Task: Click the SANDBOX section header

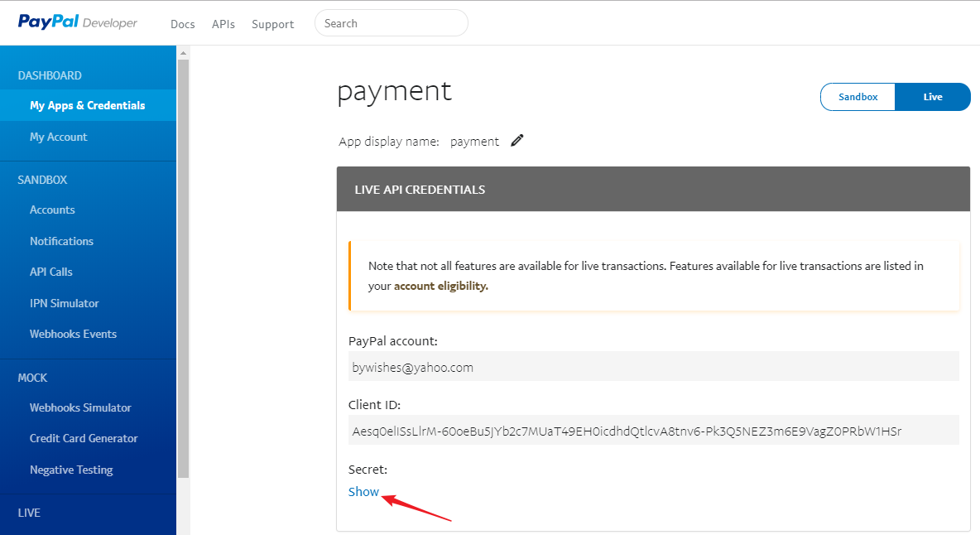Action: [42, 180]
